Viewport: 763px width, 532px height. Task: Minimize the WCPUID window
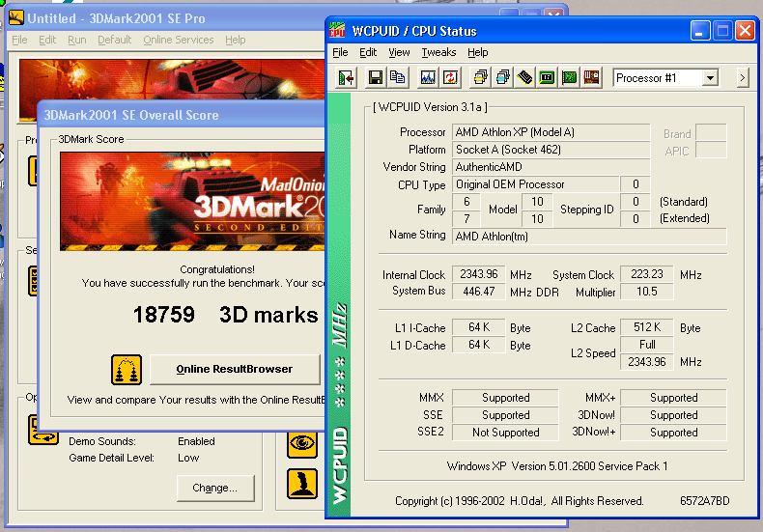pyautogui.click(x=700, y=31)
